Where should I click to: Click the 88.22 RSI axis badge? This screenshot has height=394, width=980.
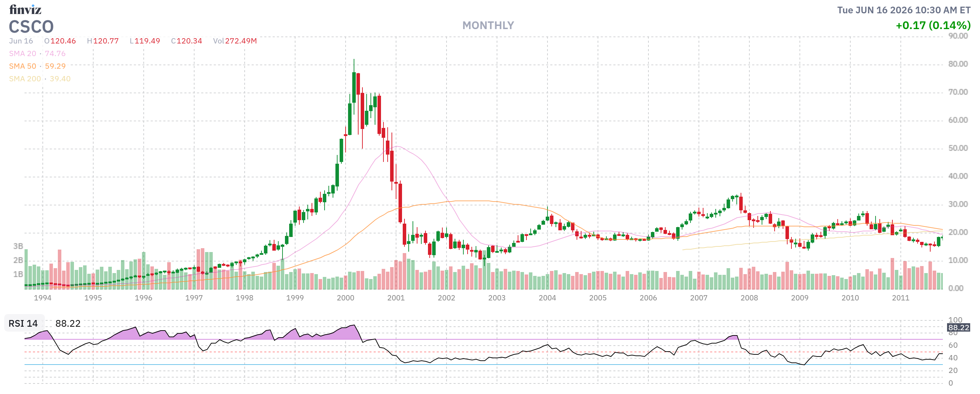(x=959, y=327)
